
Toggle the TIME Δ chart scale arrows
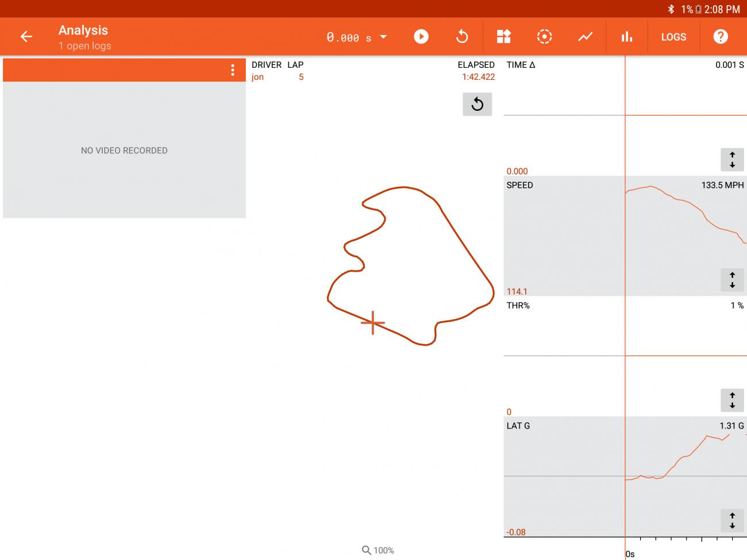click(x=732, y=160)
